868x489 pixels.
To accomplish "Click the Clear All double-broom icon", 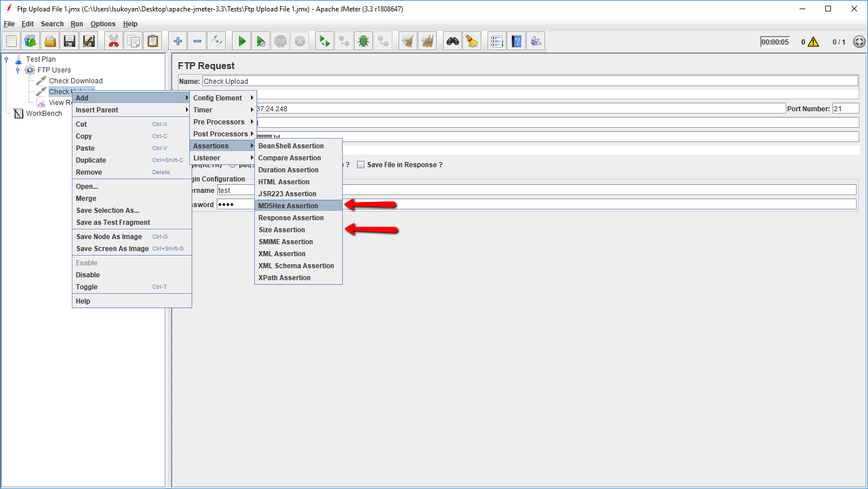I will click(x=427, y=41).
